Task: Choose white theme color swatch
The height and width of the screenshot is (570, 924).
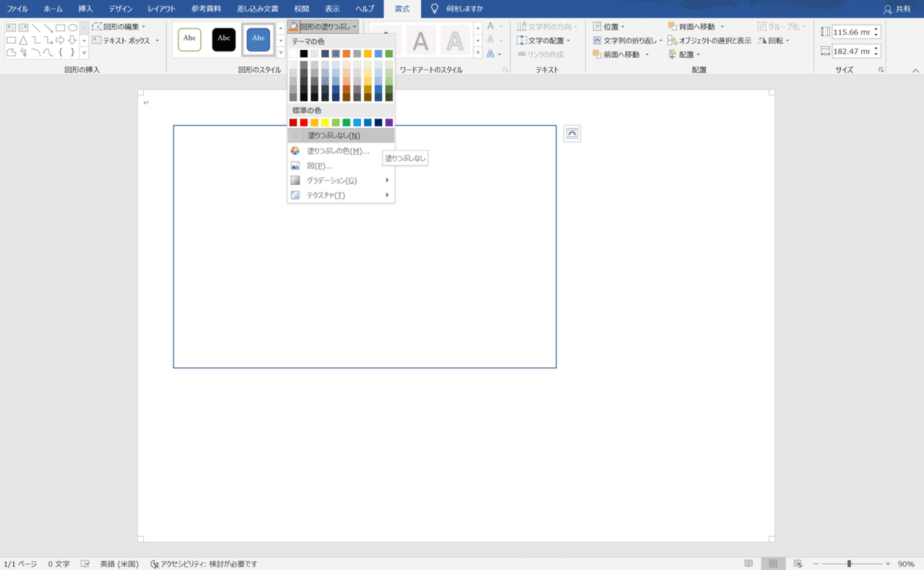Action: coord(293,54)
